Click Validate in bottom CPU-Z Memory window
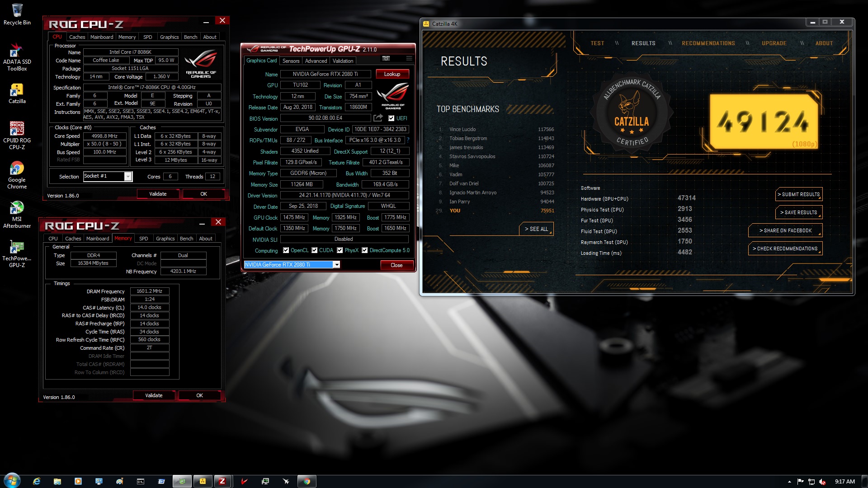The width and height of the screenshot is (868, 488). tap(154, 395)
